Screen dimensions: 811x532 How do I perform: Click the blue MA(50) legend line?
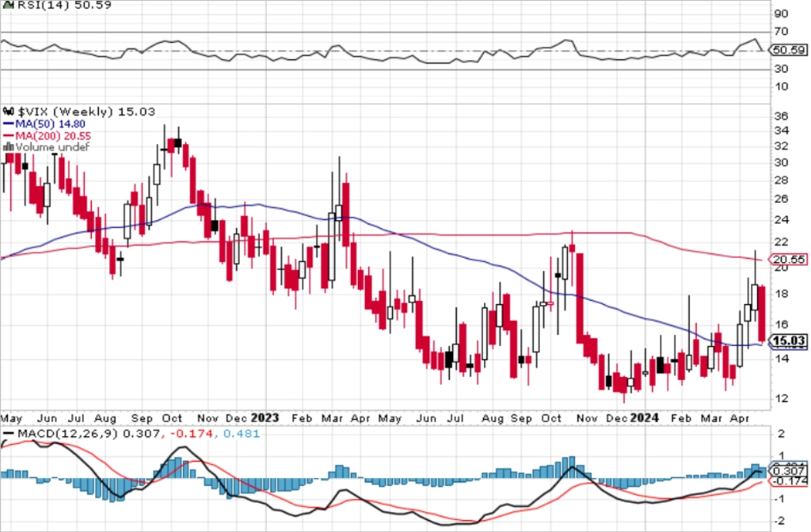tap(8, 124)
